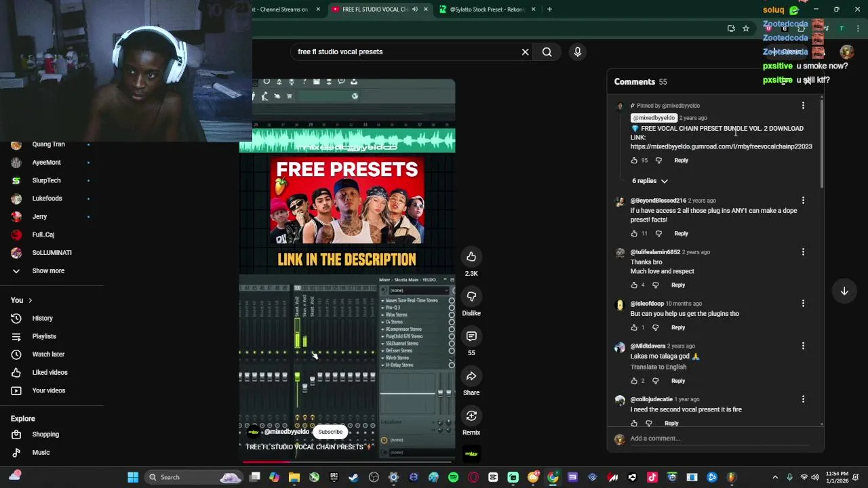Open the gumroad free vocal chain link

(x=721, y=146)
